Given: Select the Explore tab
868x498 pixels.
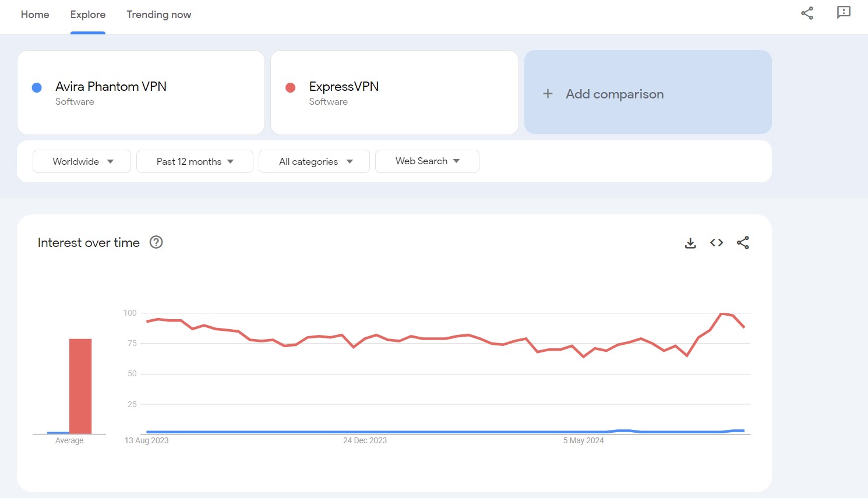Looking at the screenshot, I should click(x=88, y=15).
